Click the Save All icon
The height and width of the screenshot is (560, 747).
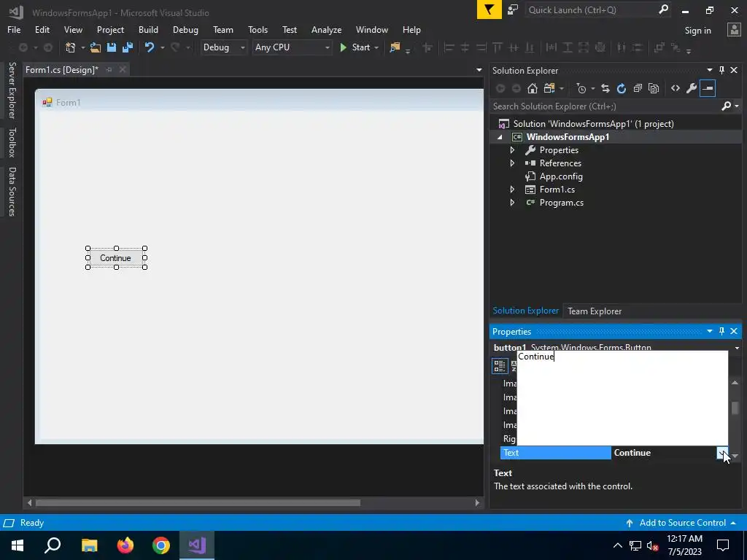pyautogui.click(x=128, y=47)
